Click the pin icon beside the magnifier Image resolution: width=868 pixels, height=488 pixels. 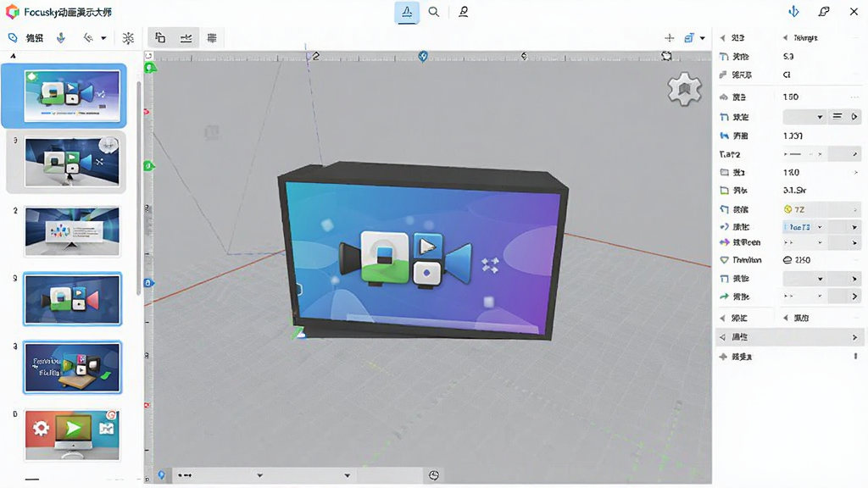464,12
